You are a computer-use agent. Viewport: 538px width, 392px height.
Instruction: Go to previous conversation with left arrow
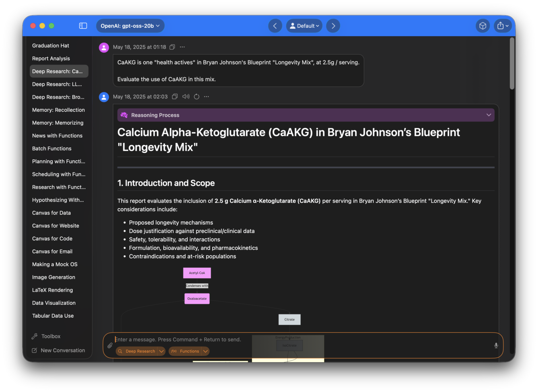[x=275, y=26]
